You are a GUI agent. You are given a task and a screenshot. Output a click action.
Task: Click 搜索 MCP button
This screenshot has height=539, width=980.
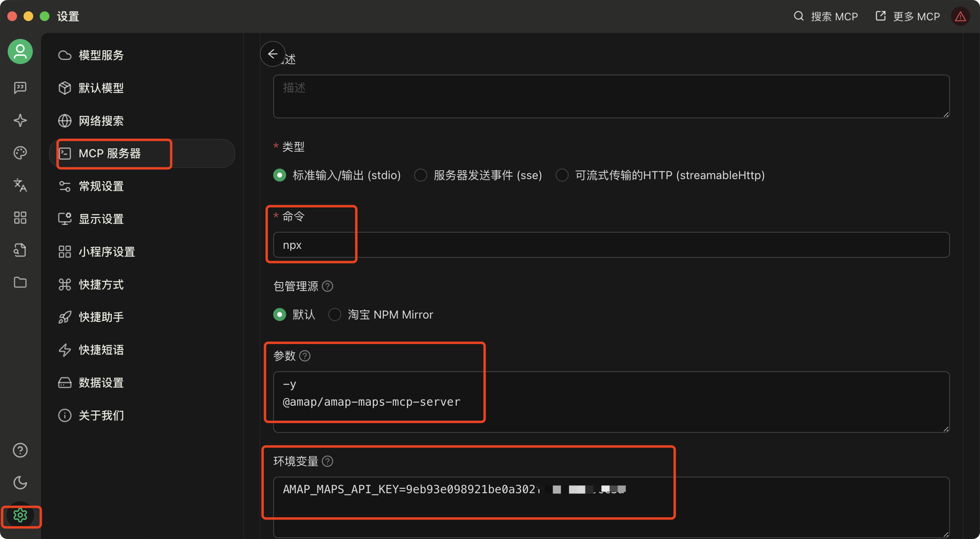[x=826, y=16]
